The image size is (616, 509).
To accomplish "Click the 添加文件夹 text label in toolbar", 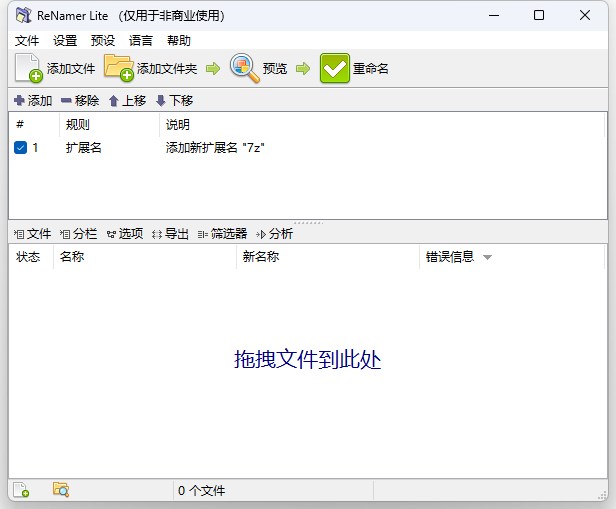I will coord(167,69).
